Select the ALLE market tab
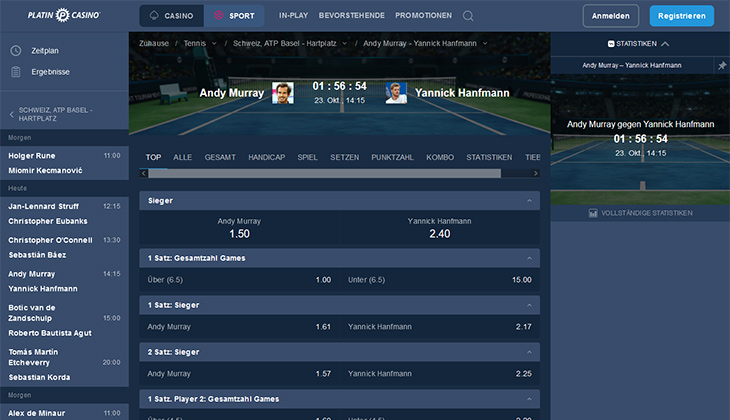 182,157
